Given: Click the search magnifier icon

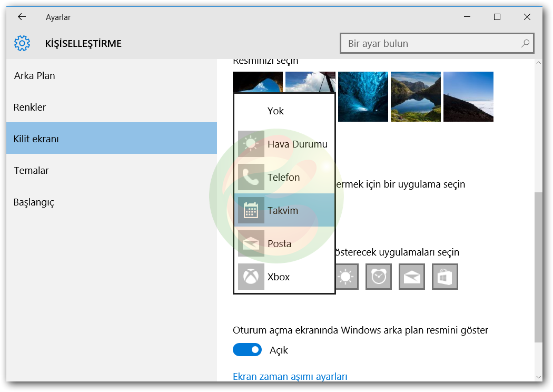Looking at the screenshot, I should (525, 43).
